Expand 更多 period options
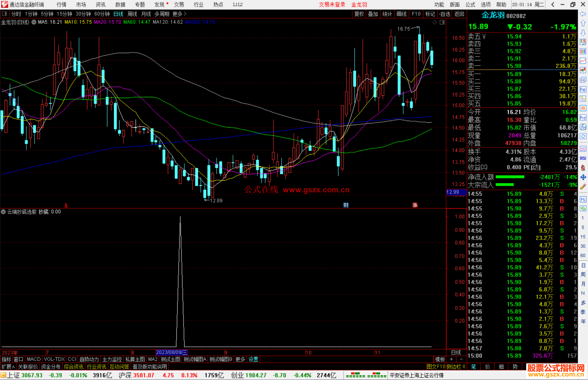The height and width of the screenshot is (380, 588). click(x=179, y=14)
